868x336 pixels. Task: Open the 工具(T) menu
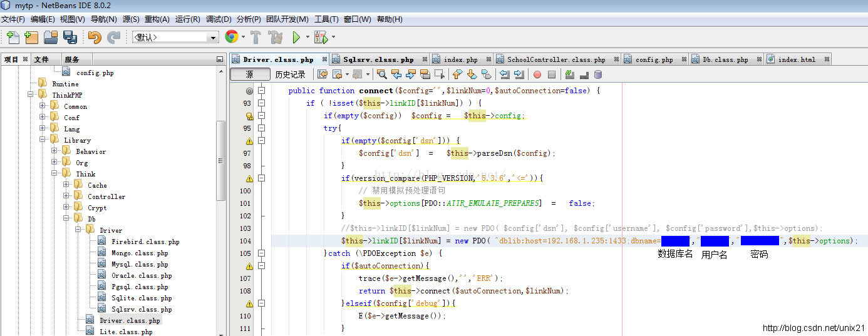click(326, 19)
